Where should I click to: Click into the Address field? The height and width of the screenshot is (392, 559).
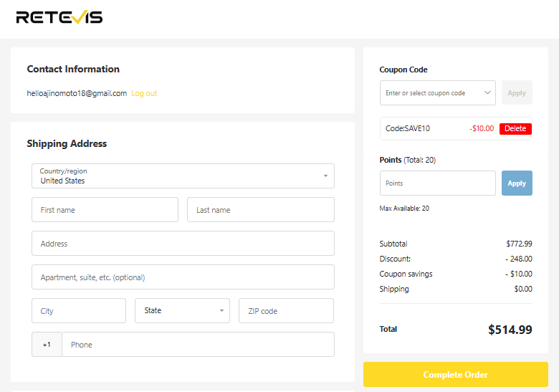coord(183,244)
